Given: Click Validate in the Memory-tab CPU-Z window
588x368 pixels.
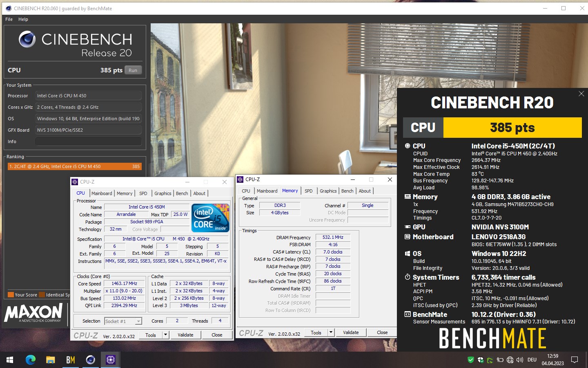Looking at the screenshot, I should (351, 332).
